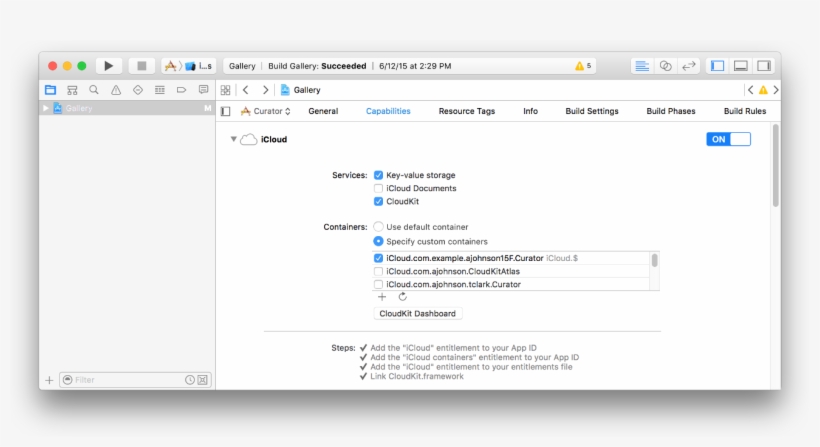Select the Gallery project row
Viewport: 820px width, 447px height.
click(127, 108)
